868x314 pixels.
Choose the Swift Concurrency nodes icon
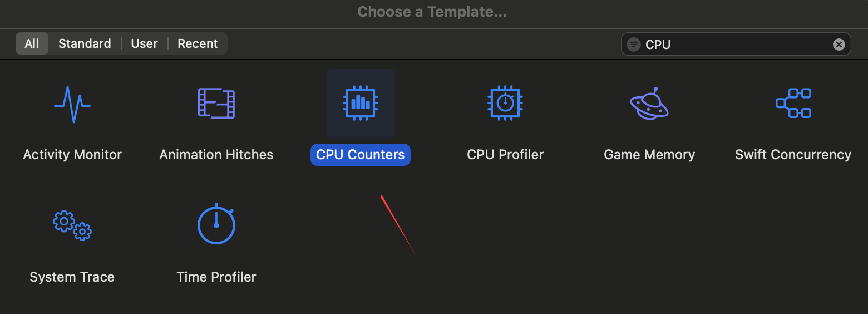[x=793, y=103]
